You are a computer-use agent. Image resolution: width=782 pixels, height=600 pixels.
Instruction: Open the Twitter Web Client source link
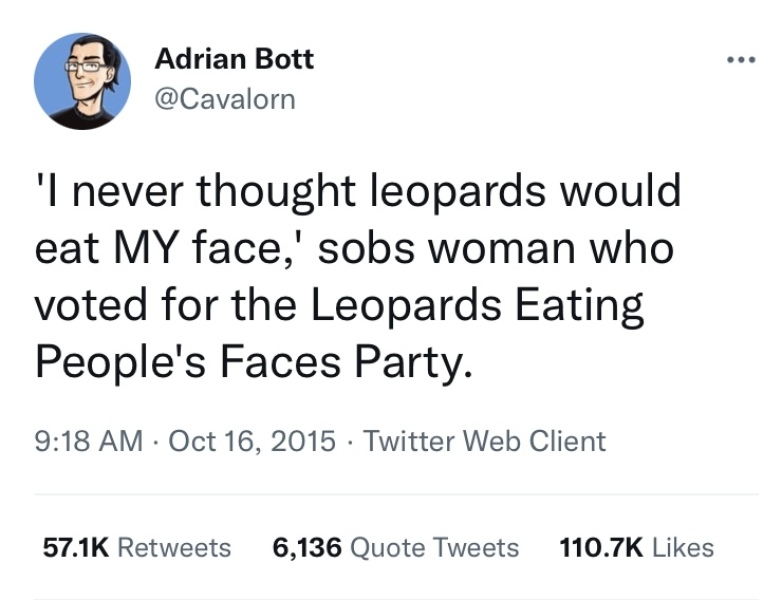(484, 441)
